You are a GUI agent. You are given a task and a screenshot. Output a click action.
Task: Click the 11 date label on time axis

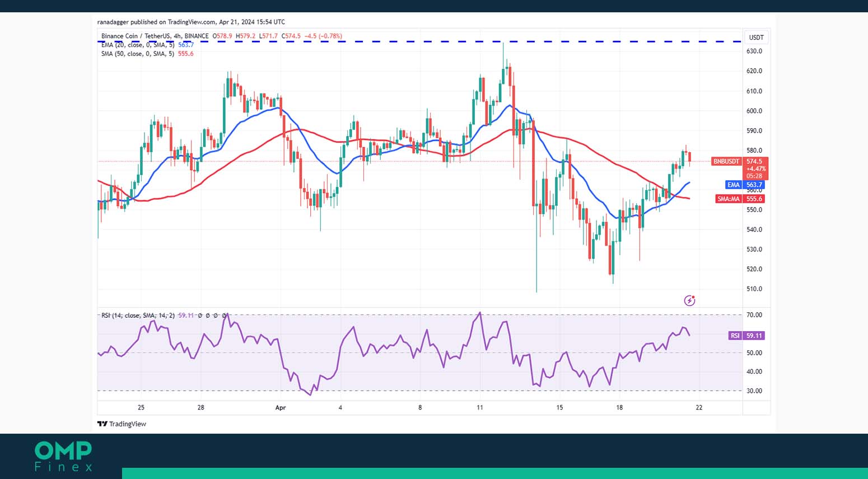[x=479, y=408]
